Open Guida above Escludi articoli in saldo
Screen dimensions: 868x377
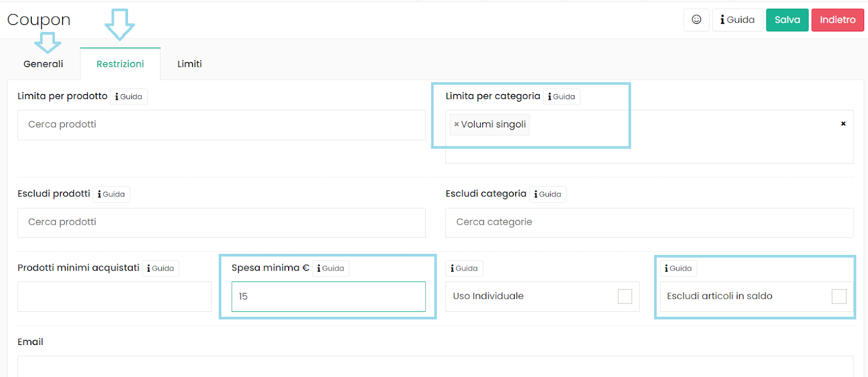click(678, 269)
